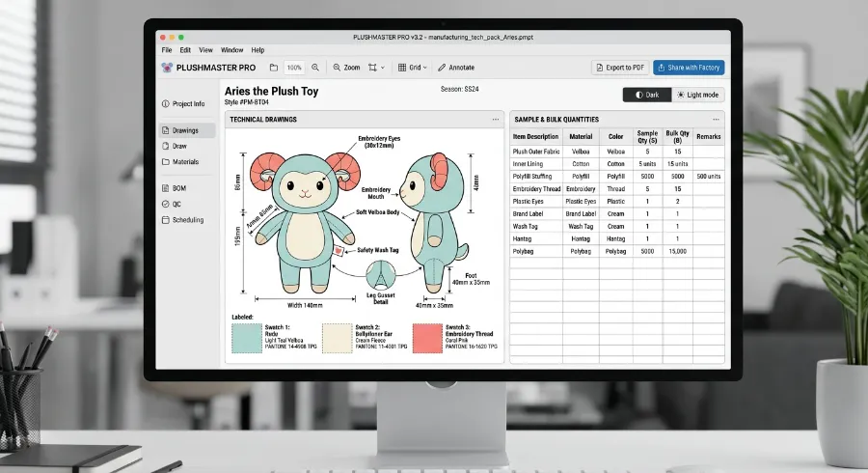Open the Help menu

coord(258,50)
